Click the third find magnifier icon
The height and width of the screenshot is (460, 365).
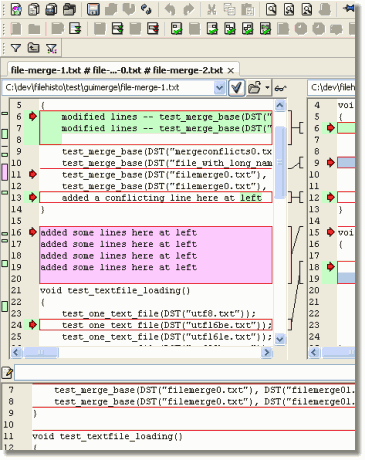pos(307,9)
